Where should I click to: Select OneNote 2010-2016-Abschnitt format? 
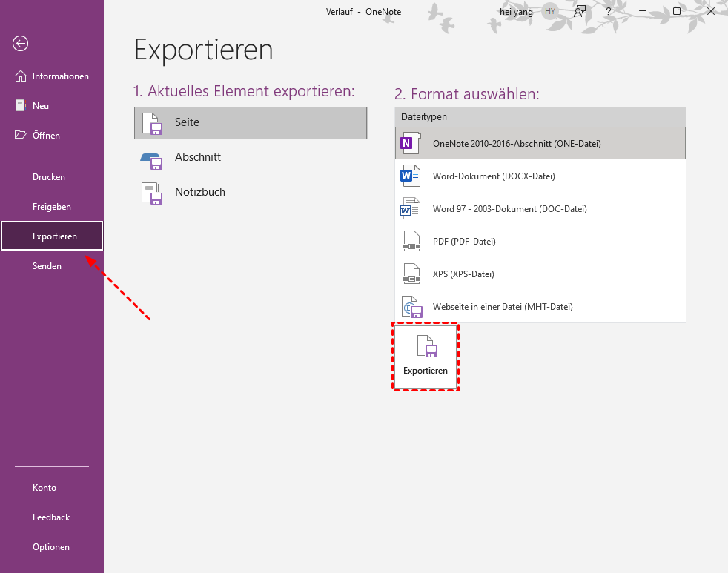(x=540, y=144)
